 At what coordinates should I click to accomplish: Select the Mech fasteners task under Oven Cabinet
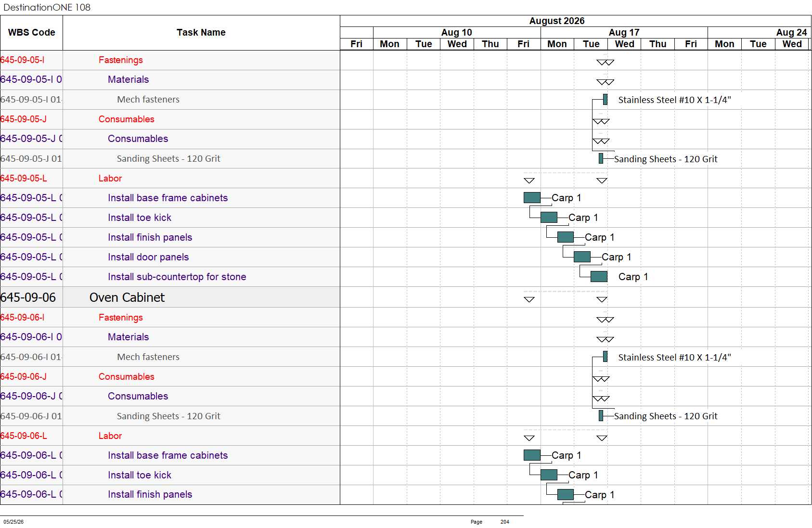pos(148,357)
